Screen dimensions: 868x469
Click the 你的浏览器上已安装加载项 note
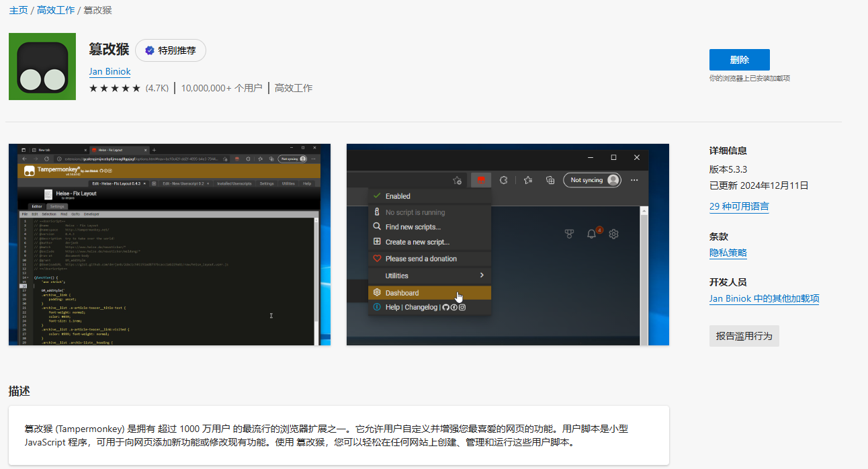(750, 78)
